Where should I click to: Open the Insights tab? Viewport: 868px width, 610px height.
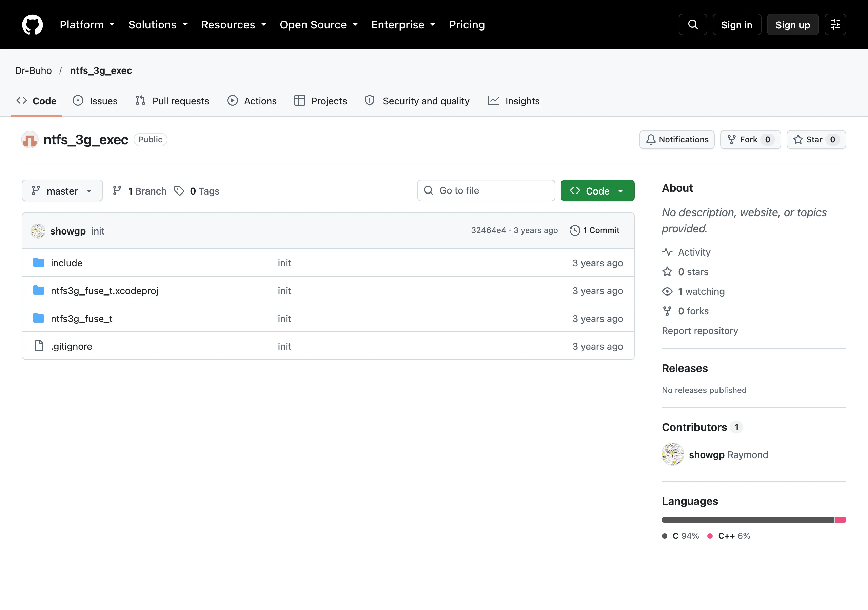pos(514,101)
